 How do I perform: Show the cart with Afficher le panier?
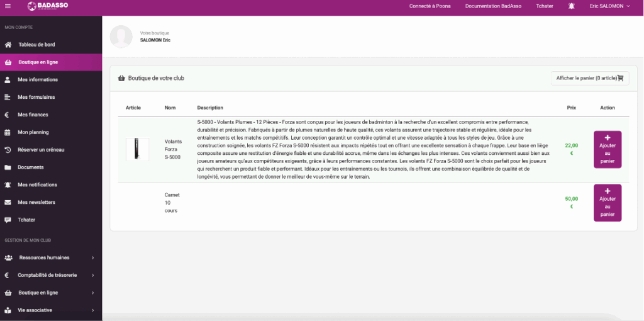tap(589, 78)
